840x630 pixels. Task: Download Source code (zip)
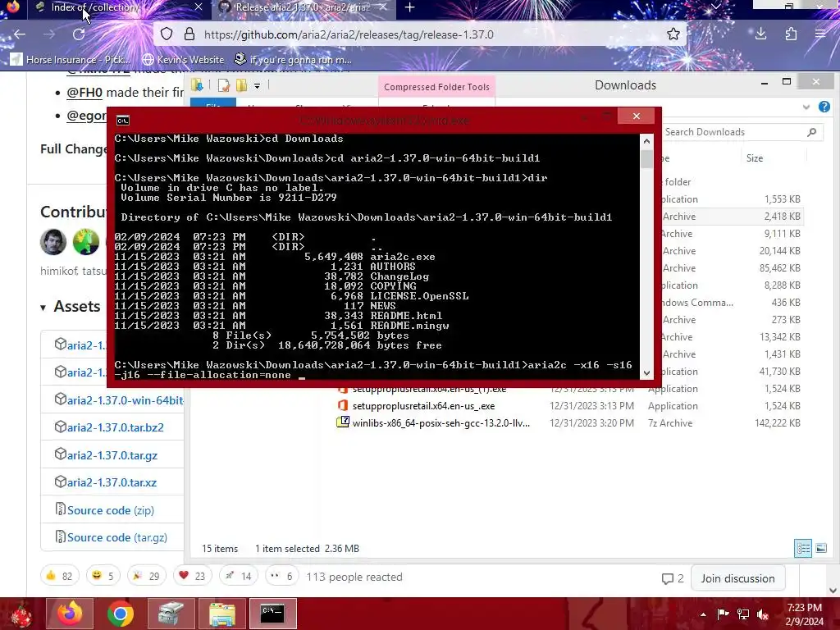click(111, 510)
